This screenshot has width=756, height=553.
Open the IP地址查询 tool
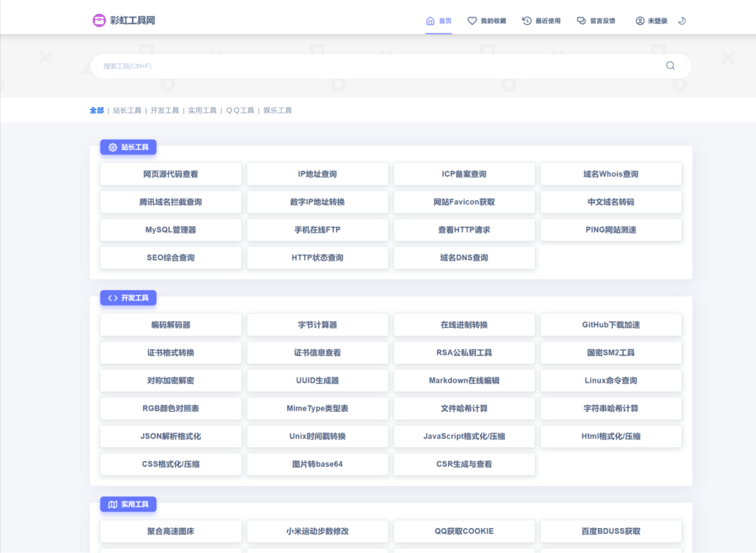tap(317, 174)
